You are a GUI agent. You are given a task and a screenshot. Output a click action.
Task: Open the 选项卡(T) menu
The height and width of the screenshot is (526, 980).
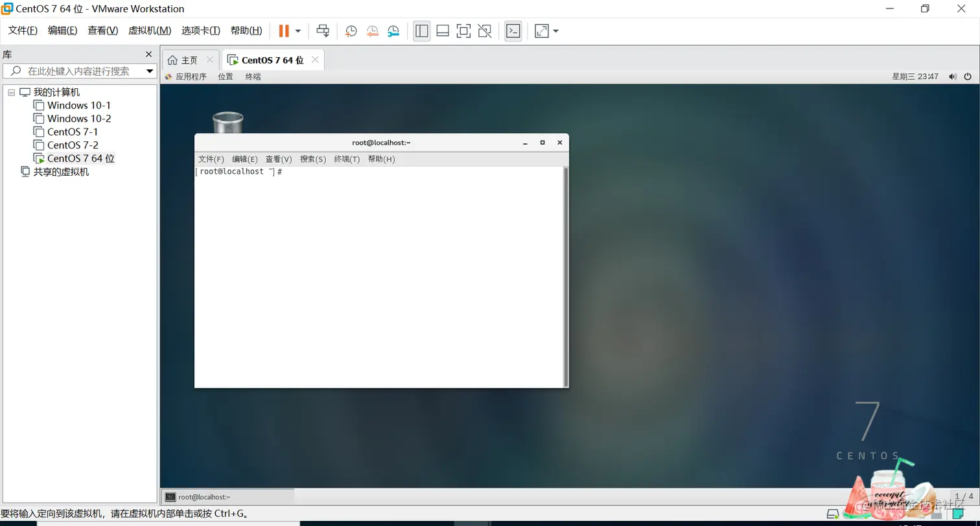pos(201,30)
